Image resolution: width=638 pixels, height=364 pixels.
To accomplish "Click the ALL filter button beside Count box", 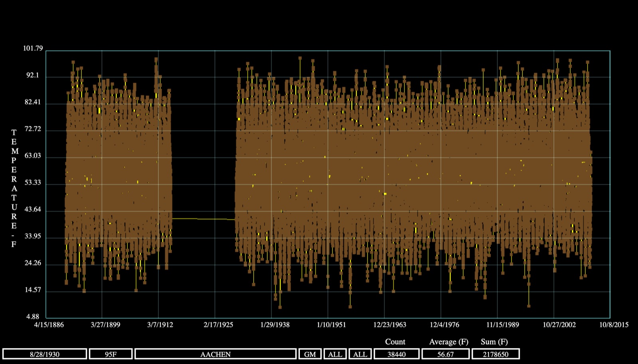I will 360,354.
